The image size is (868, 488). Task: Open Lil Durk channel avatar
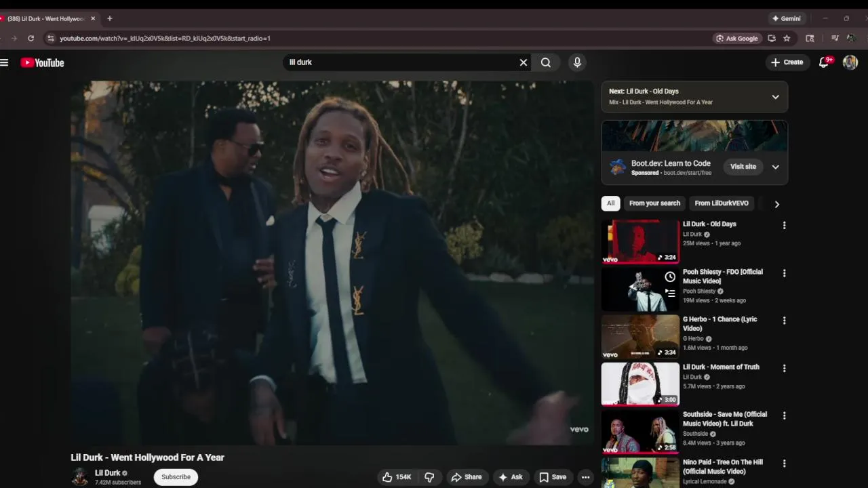tap(80, 477)
